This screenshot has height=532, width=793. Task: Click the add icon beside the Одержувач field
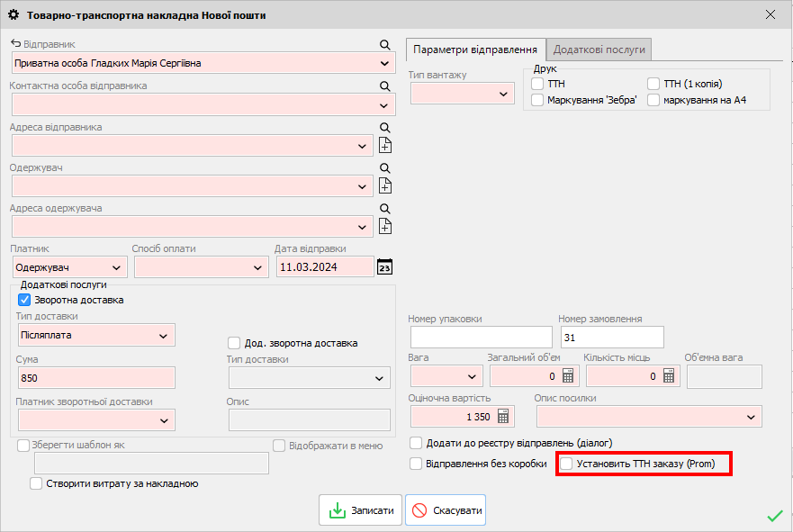[385, 185]
